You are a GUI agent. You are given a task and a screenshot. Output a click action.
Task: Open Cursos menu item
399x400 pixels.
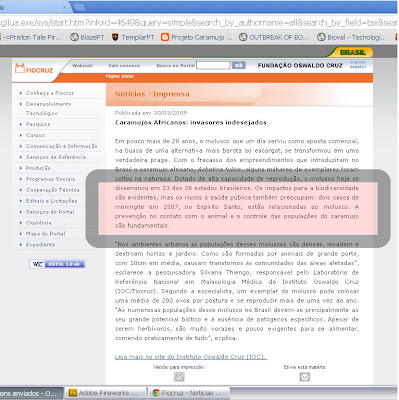35,135
